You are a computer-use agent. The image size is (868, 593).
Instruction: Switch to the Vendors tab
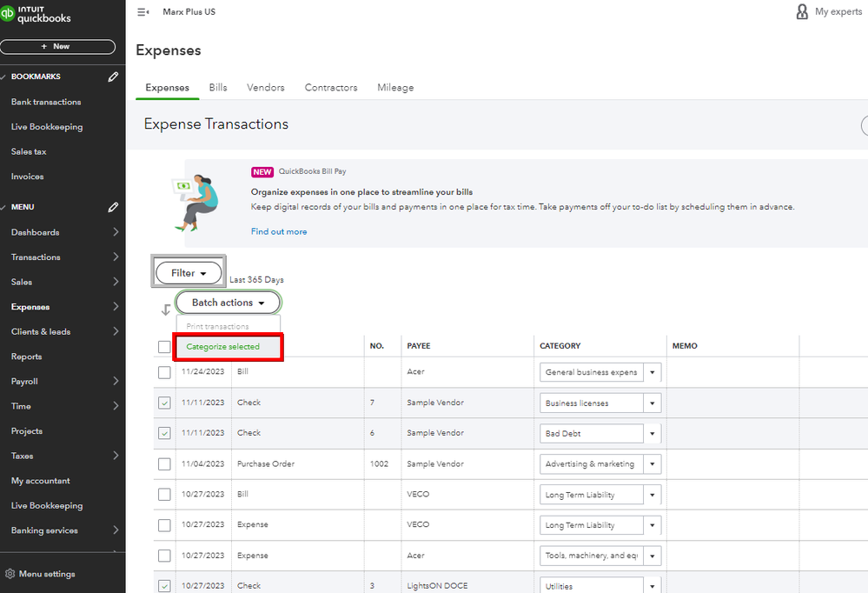tap(266, 88)
